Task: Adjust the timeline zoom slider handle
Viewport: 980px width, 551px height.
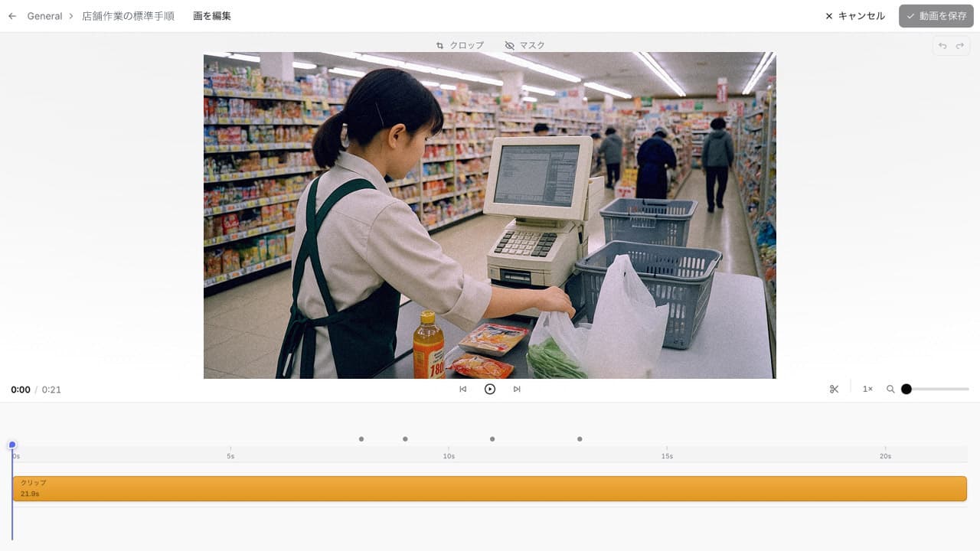Action: (x=906, y=389)
